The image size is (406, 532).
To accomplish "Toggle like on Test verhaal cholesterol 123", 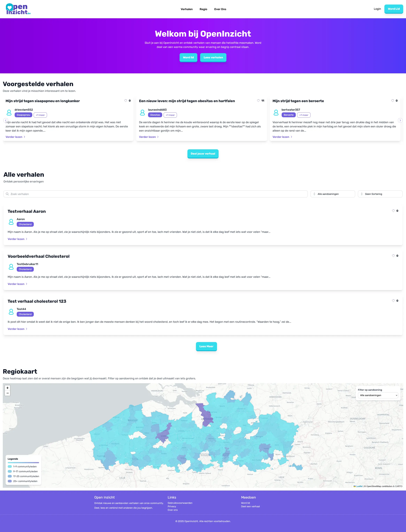I will 393,300.
